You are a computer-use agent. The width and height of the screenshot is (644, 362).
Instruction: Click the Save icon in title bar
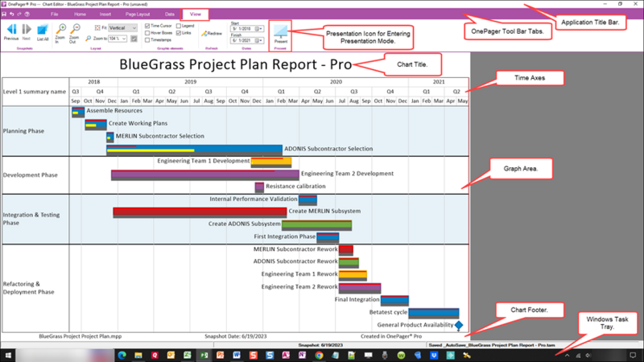[4, 14]
